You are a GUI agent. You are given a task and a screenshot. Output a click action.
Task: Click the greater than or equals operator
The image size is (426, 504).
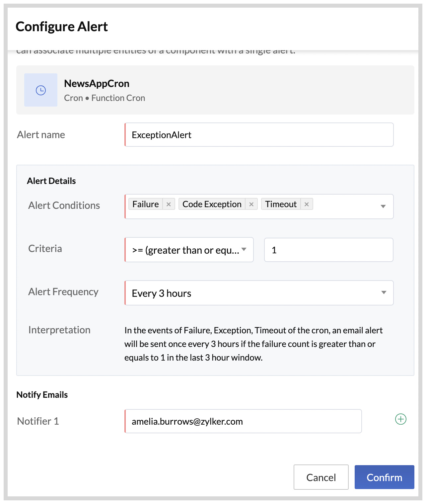186,250
